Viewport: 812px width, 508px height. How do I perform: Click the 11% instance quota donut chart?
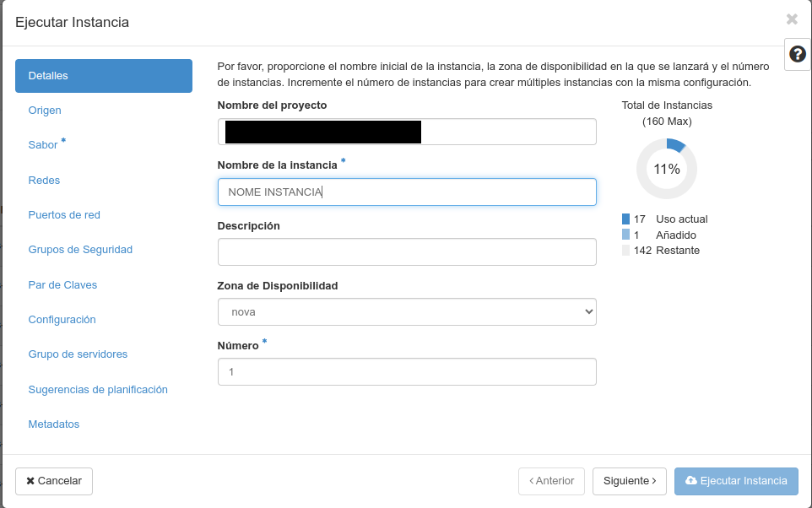(667, 169)
